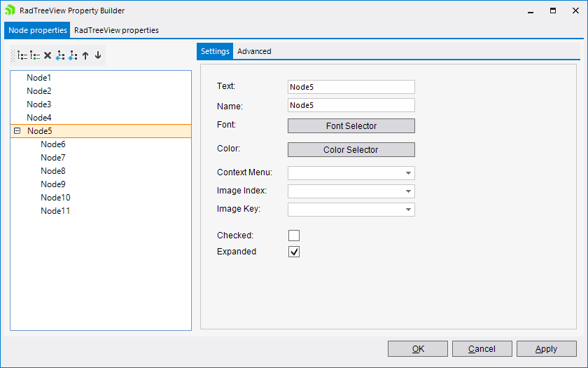Click the Name input field
This screenshot has height=368, width=588.
pos(351,105)
